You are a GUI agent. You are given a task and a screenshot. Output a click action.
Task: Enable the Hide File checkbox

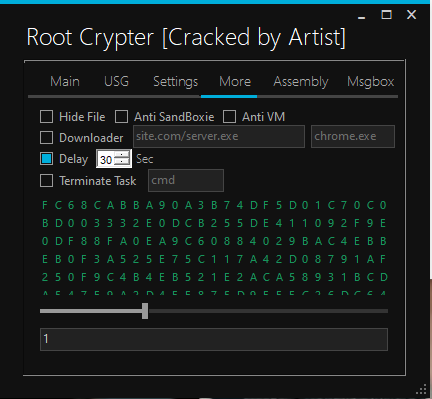click(x=46, y=117)
